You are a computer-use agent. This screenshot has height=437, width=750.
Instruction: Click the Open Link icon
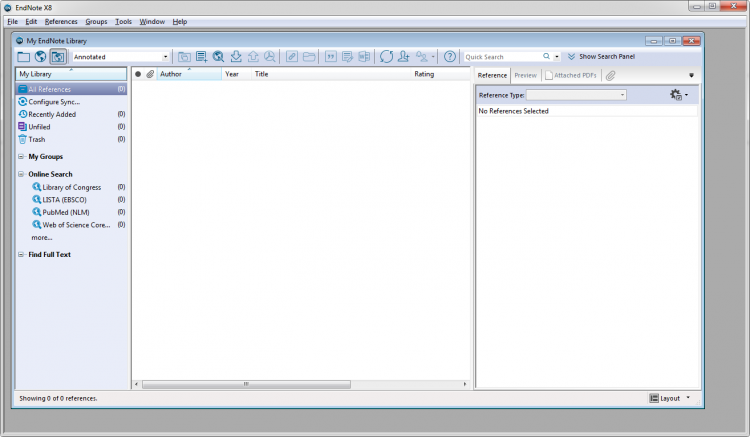(x=292, y=57)
